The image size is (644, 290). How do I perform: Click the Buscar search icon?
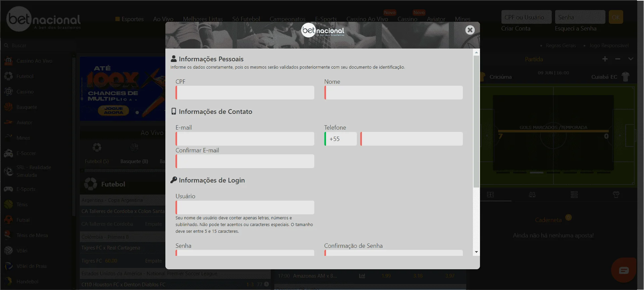point(6,46)
